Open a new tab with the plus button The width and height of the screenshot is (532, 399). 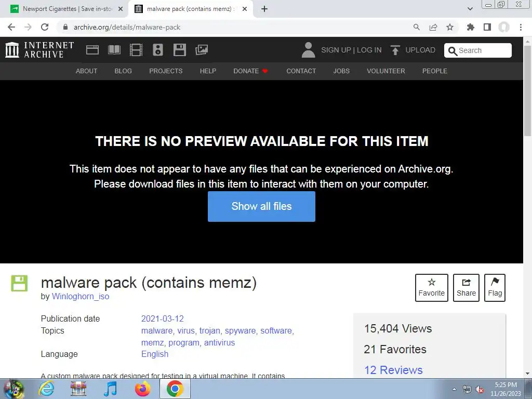pos(264,9)
